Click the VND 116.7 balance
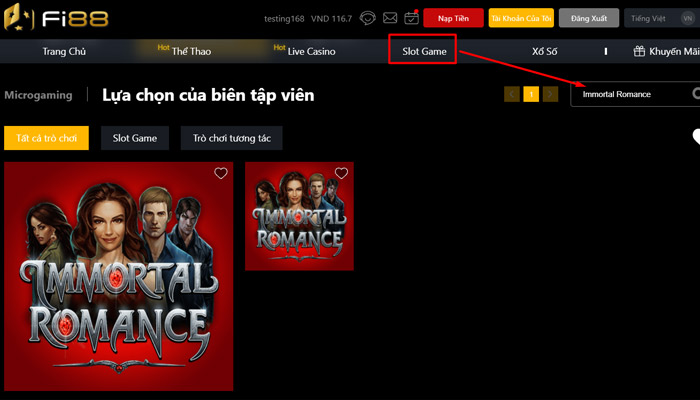The height and width of the screenshot is (400, 700). coord(331,19)
